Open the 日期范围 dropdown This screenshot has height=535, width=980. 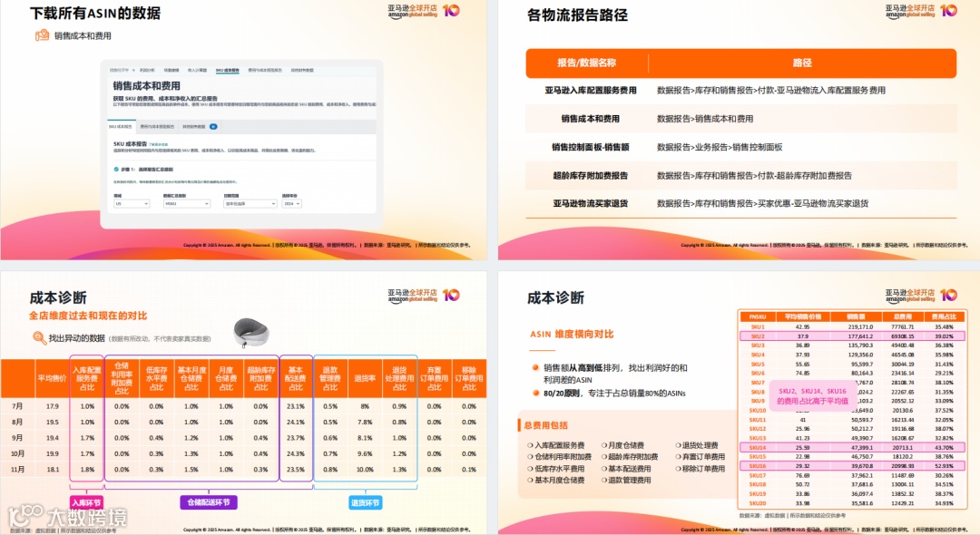click(250, 203)
